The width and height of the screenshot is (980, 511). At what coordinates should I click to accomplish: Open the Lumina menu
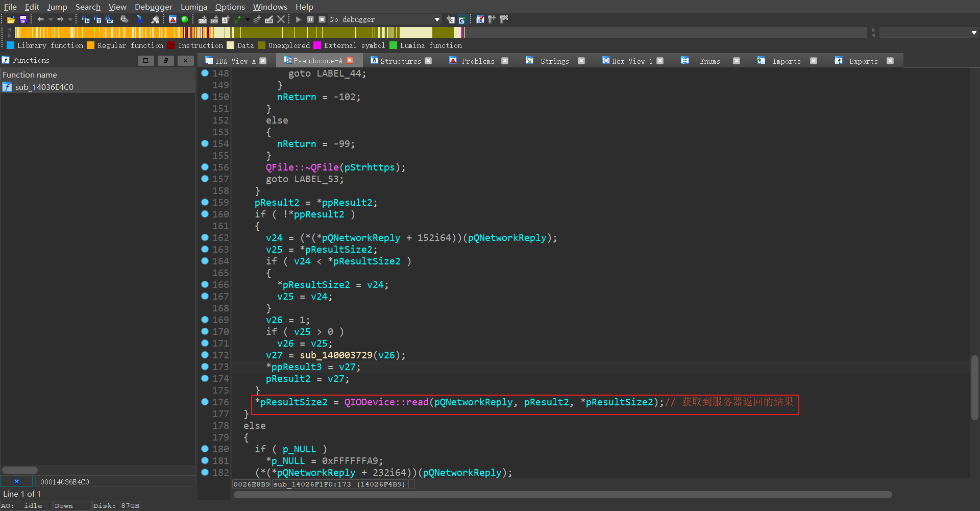(193, 7)
